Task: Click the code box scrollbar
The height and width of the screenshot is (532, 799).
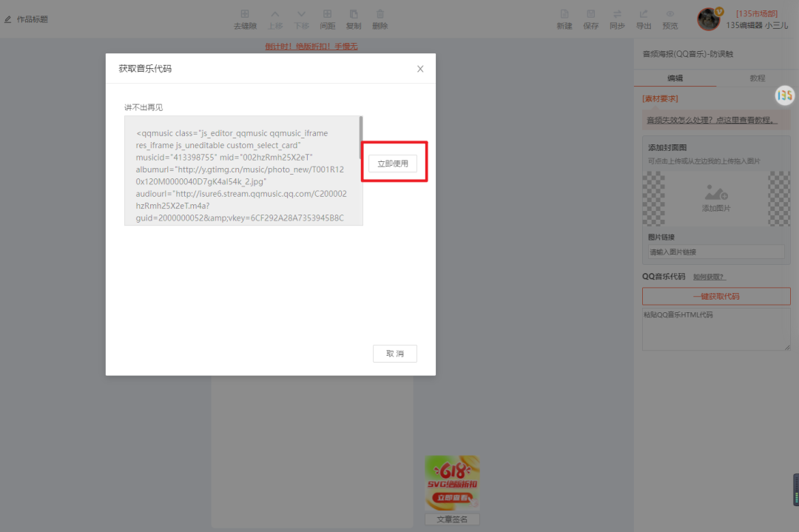Action: [x=361, y=137]
